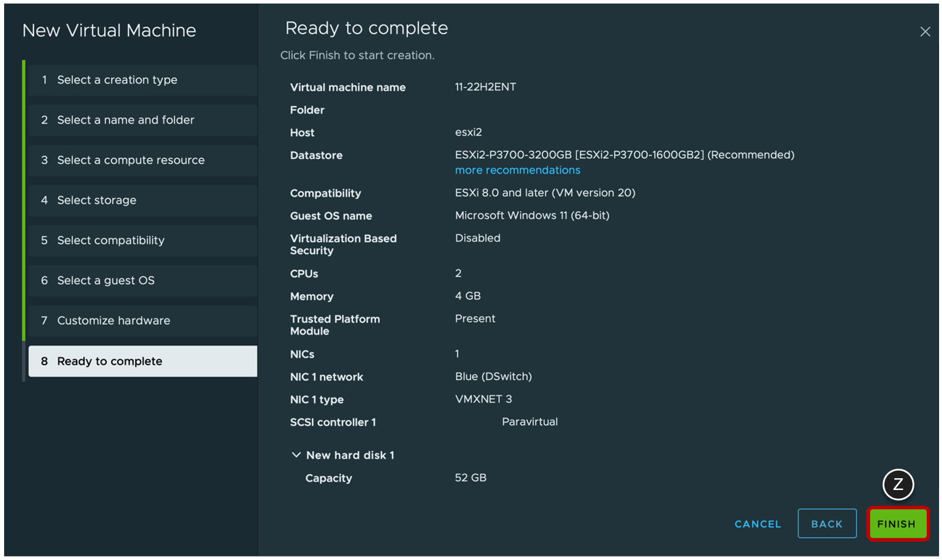The width and height of the screenshot is (942, 560).
Task: Click the chevron beside New hard disk 1
Action: (x=297, y=455)
